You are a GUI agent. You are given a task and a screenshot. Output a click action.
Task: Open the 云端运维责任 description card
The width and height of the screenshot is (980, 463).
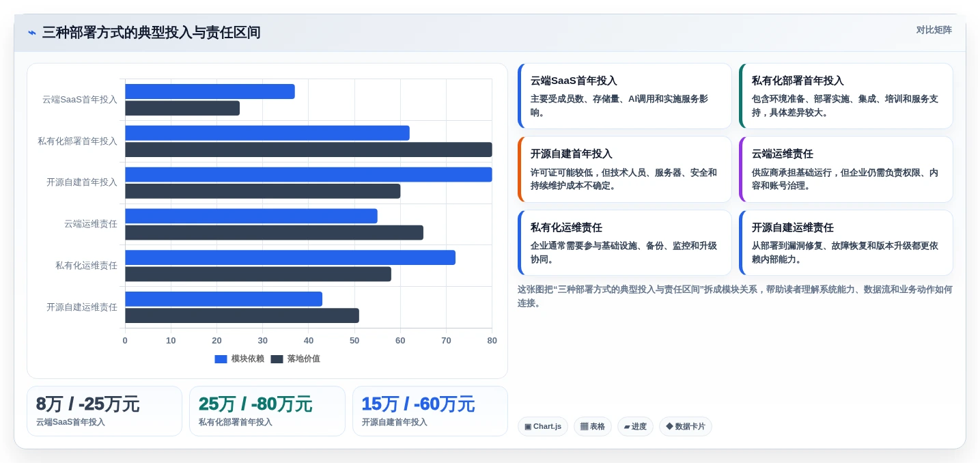[x=845, y=169]
